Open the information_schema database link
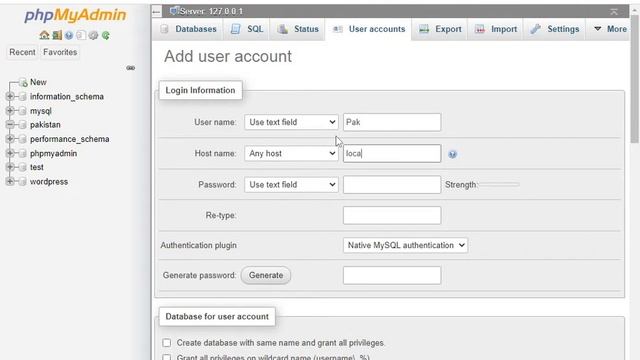This screenshot has width=640, height=360. point(67,97)
